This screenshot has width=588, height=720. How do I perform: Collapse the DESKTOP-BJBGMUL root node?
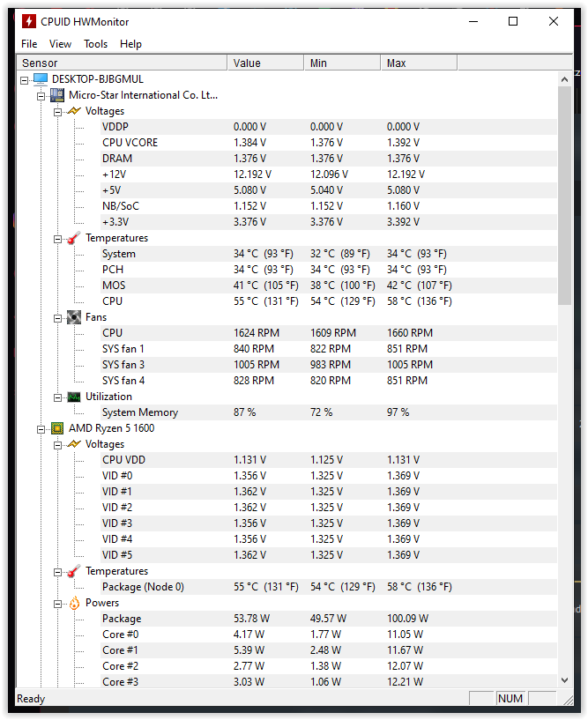tap(24, 80)
